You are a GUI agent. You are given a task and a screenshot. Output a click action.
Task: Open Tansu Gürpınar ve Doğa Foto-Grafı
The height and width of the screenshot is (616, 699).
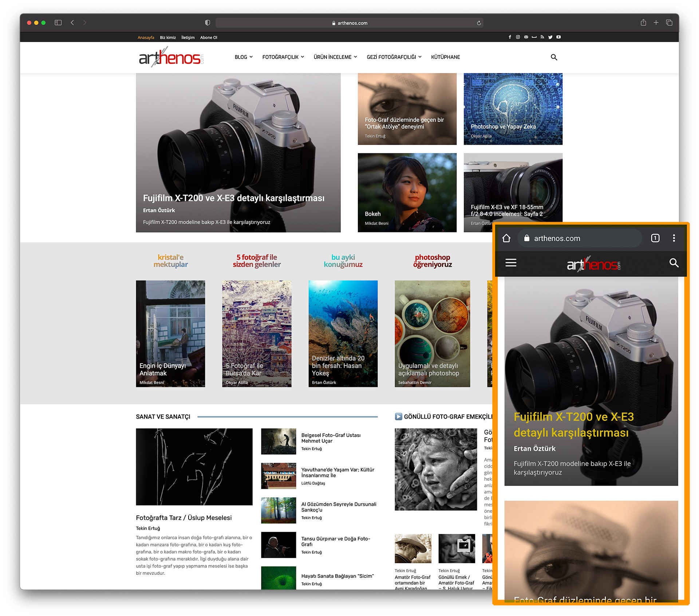336,541
